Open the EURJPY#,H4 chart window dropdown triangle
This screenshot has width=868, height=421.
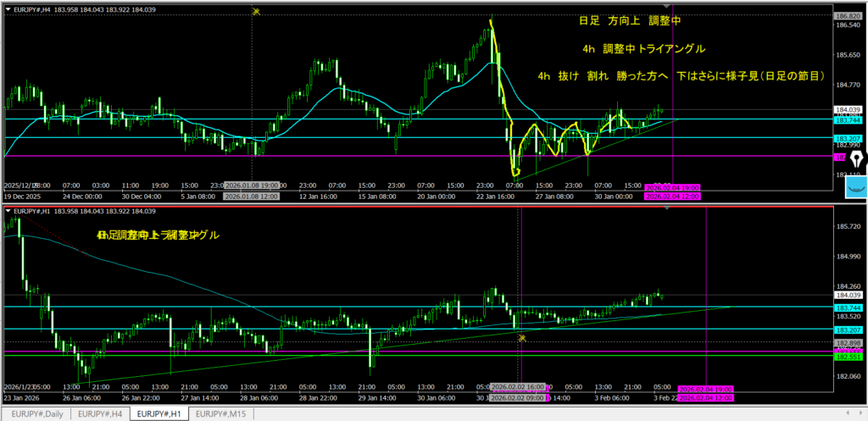point(8,8)
